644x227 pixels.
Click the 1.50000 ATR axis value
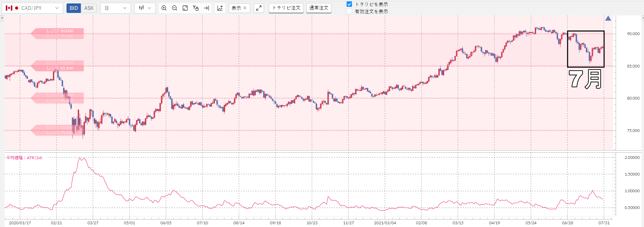pyautogui.click(x=632, y=174)
